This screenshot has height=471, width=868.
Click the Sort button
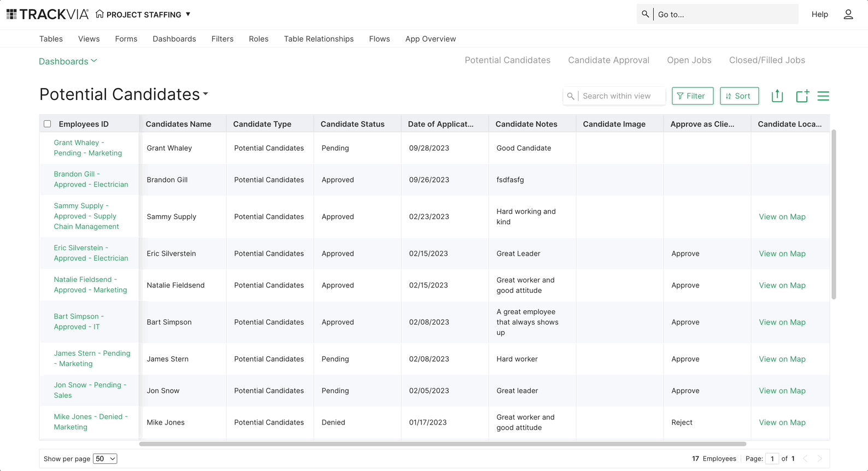coord(739,96)
